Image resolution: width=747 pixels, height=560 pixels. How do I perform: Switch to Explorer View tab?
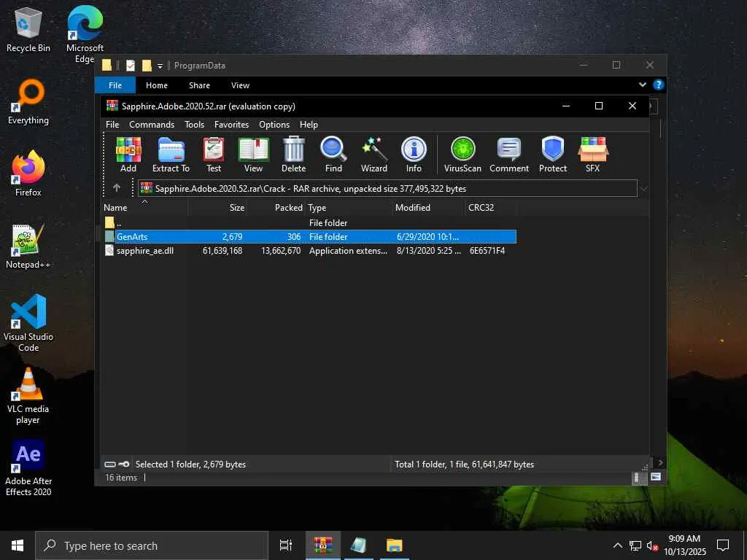point(240,85)
